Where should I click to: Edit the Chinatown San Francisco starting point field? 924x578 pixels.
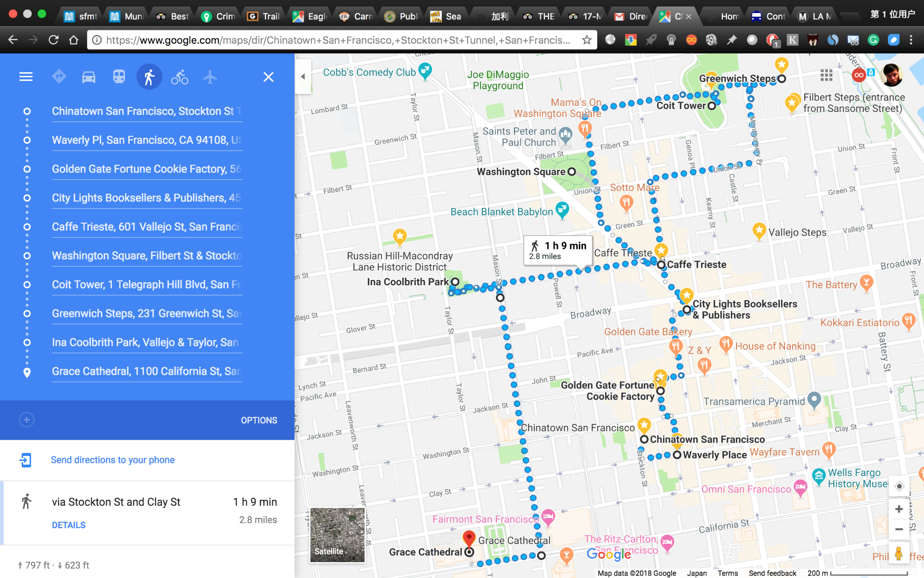(147, 111)
